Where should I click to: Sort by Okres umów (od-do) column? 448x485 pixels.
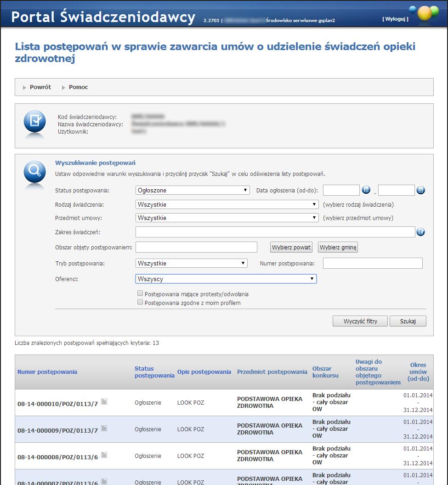pos(418,372)
